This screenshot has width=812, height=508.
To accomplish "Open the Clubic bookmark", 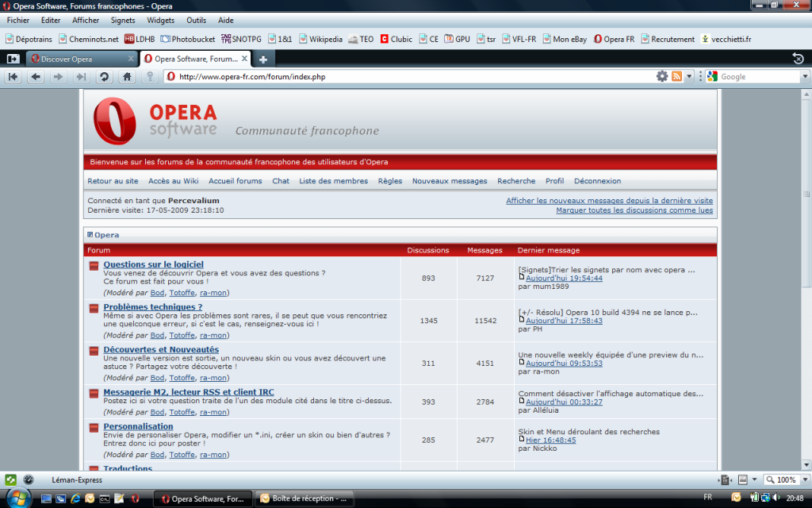I will point(396,39).
